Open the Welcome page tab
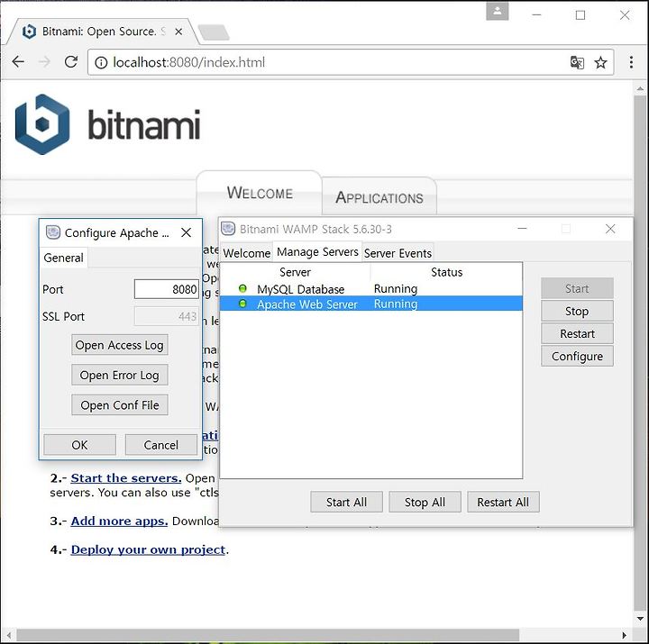This screenshot has width=649, height=644. pos(260,193)
